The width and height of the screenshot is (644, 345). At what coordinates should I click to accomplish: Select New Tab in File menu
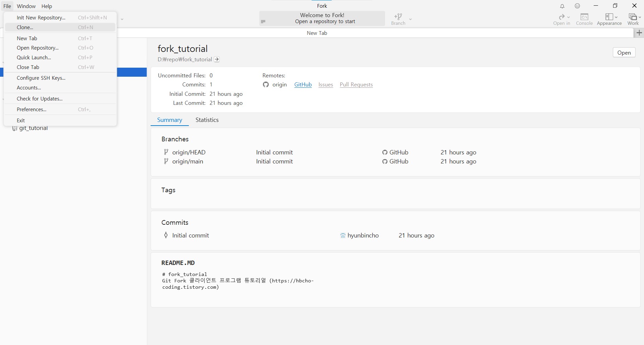coord(60,38)
